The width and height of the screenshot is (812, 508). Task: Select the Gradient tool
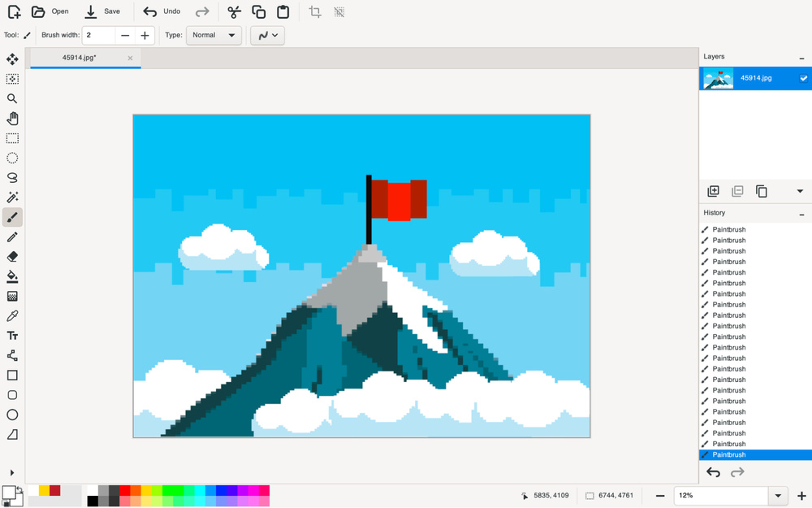(x=12, y=297)
